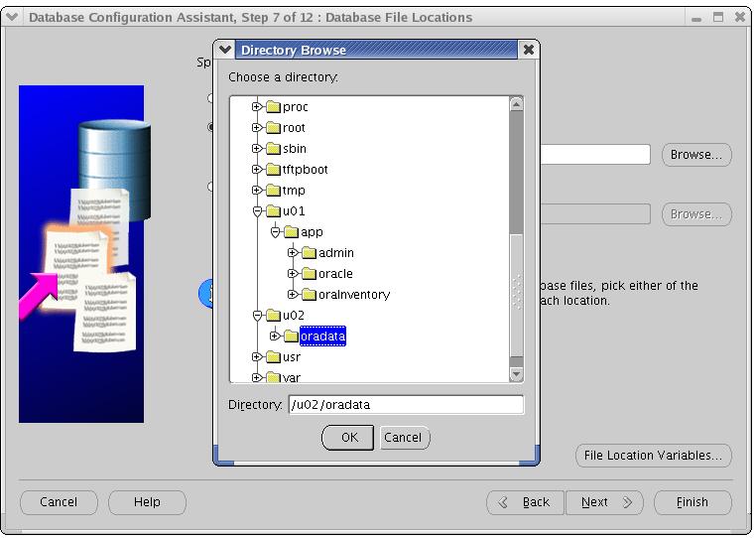Click the folder icon next to proc
756x538 pixels.
tap(273, 107)
